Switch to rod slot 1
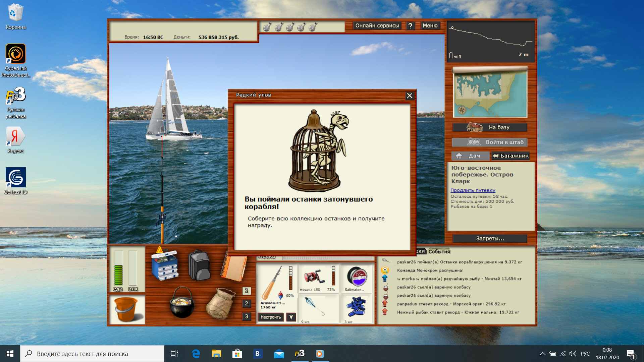This screenshot has height=362, width=644. tap(247, 291)
